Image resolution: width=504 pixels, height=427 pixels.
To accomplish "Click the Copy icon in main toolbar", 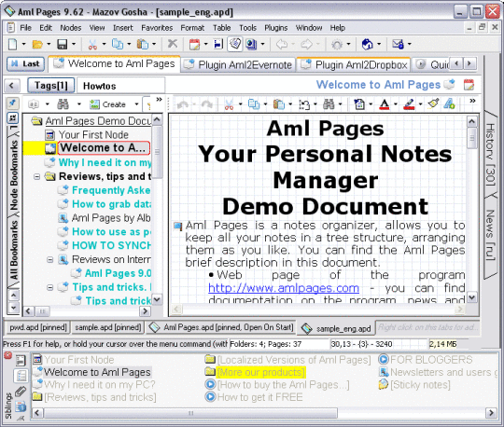I will point(118,45).
